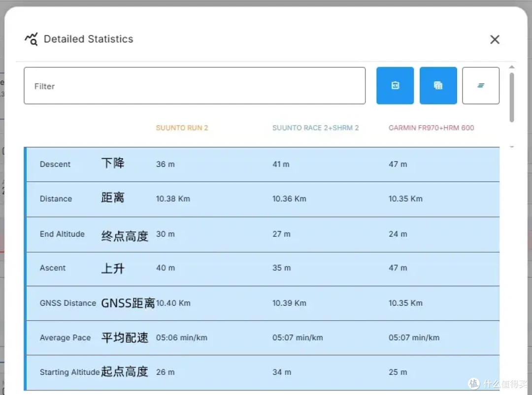The width and height of the screenshot is (532, 395).
Task: Click the white lines-icon button
Action: tap(480, 86)
